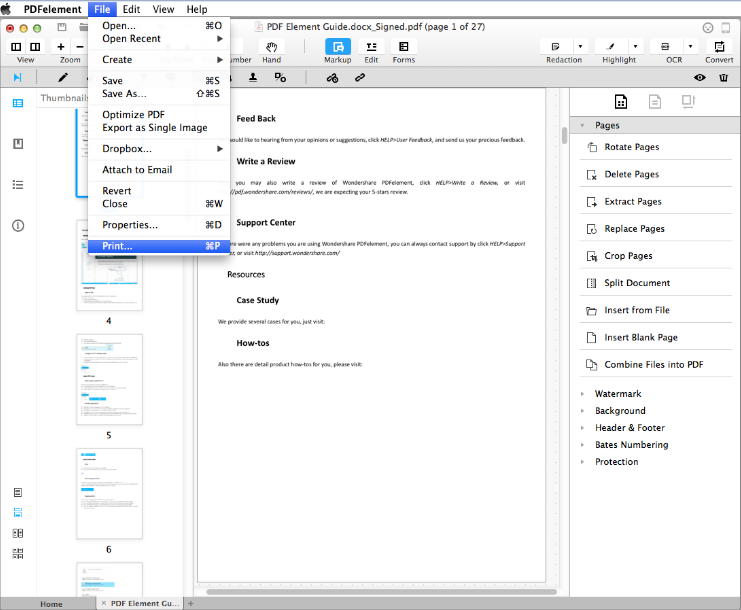
Task: Open the Edit tool
Action: [x=371, y=47]
